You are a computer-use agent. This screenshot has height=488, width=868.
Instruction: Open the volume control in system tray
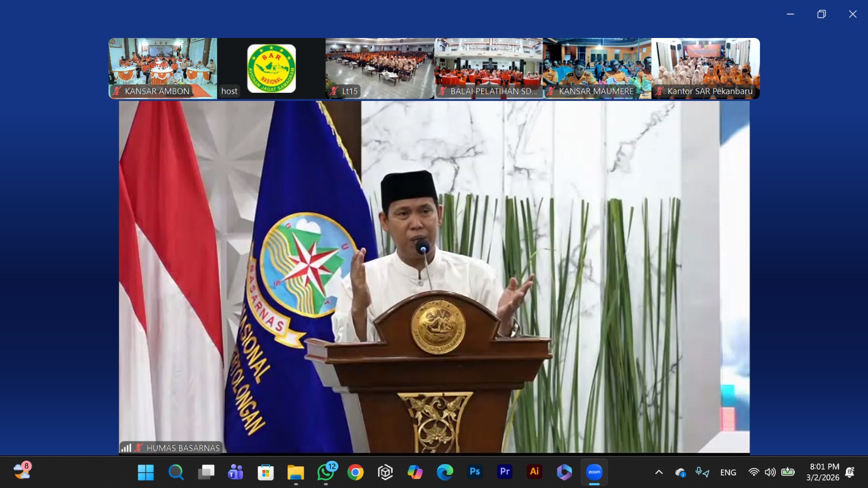tap(770, 472)
